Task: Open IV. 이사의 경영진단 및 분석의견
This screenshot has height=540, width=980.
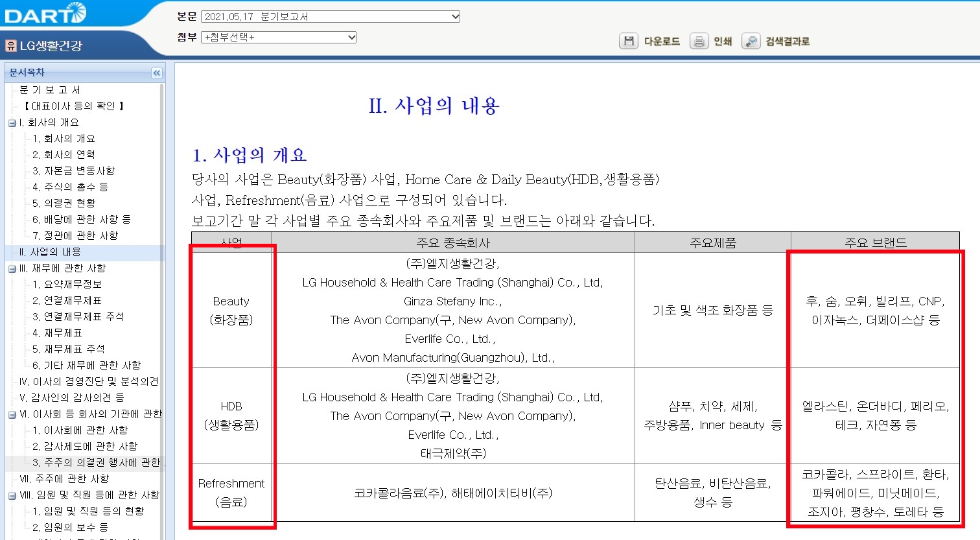Action: click(89, 381)
